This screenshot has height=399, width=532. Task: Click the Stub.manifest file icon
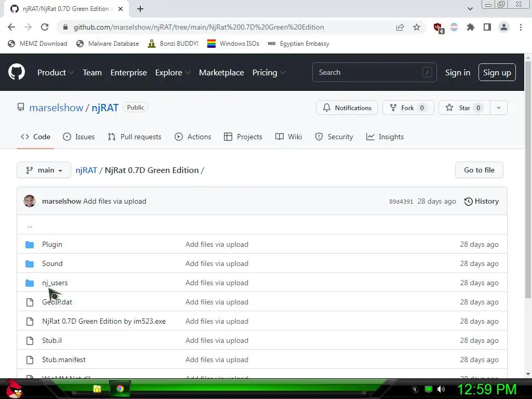(30, 360)
